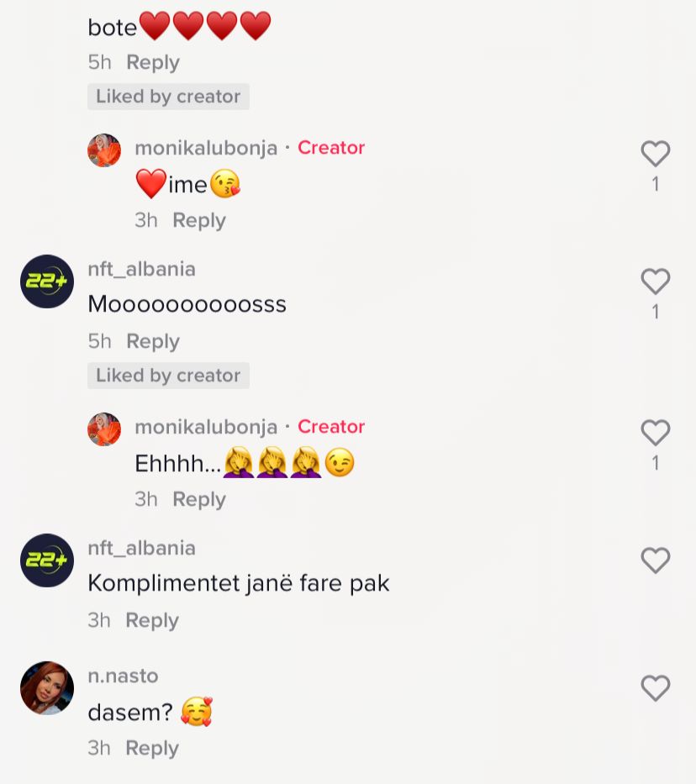Reply to 'Komplimentet janë fare pak'

point(152,620)
